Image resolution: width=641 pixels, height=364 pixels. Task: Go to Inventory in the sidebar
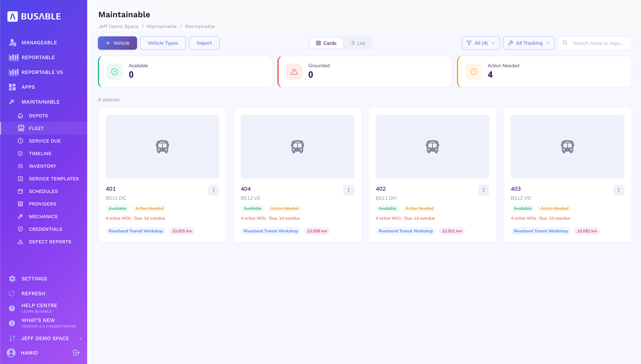click(44, 166)
